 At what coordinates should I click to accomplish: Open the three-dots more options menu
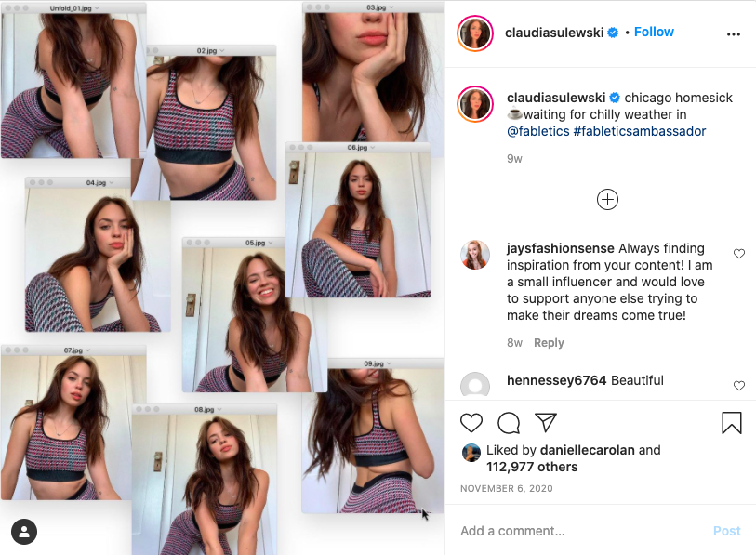[734, 34]
